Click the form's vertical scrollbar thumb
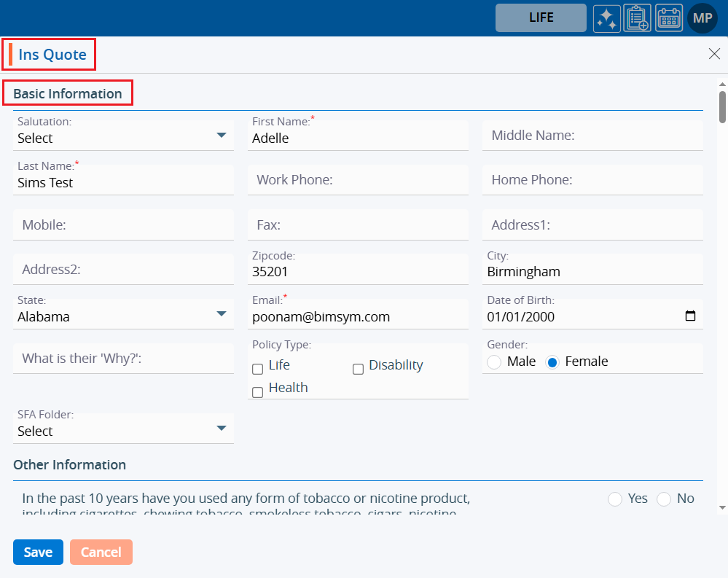The height and width of the screenshot is (578, 728). (x=722, y=106)
